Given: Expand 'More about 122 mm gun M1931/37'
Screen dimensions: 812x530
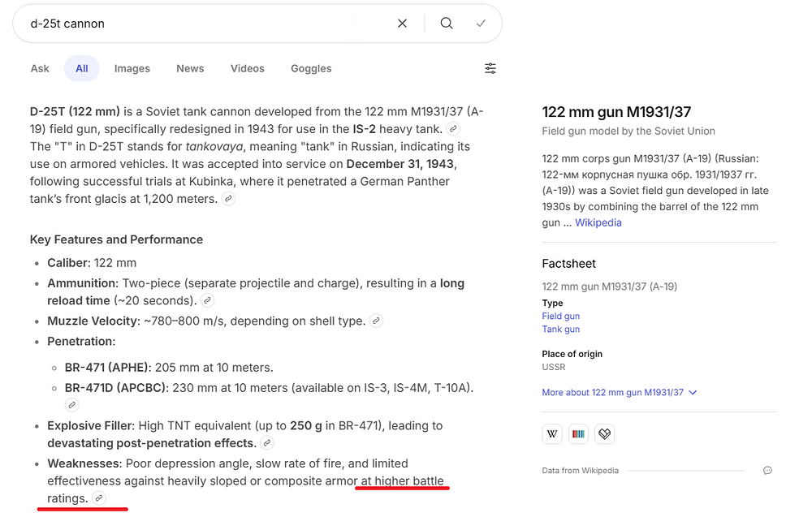Looking at the screenshot, I should [620, 392].
